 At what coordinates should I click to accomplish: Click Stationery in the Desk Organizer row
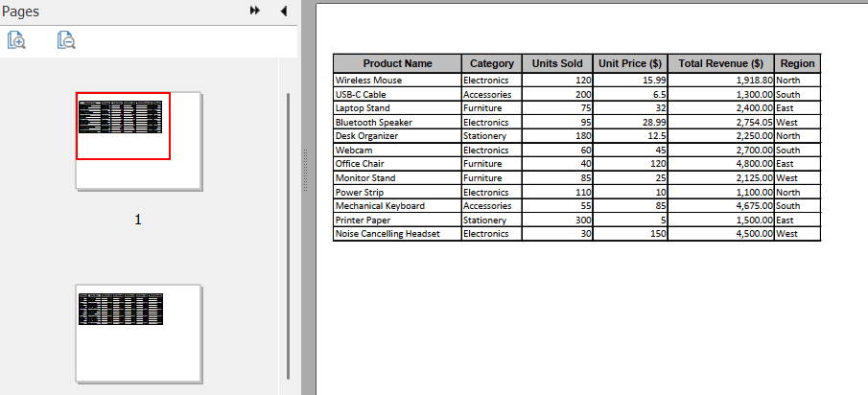coord(485,136)
